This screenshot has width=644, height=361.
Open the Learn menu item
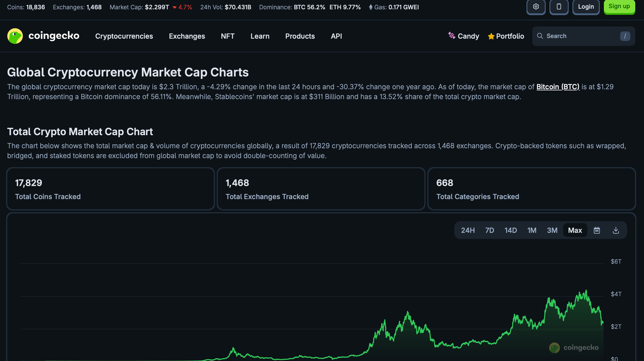260,36
